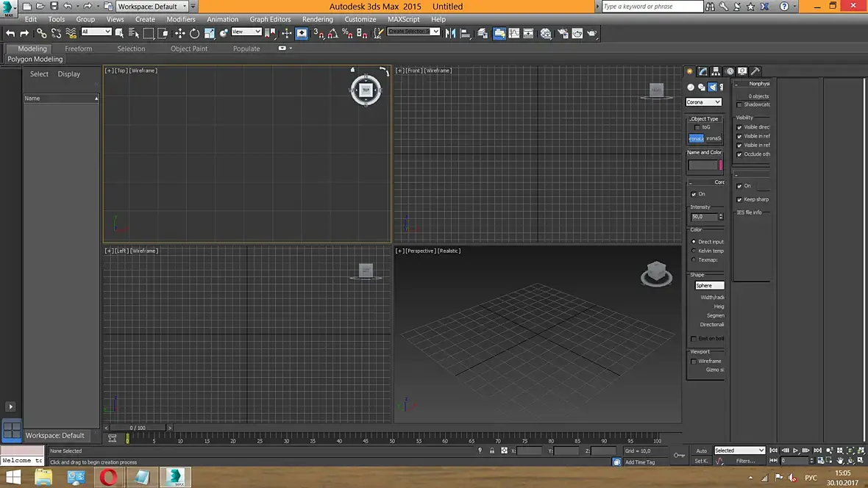Open the All selection filter dropdown
This screenshot has height=488, width=868.
click(96, 32)
